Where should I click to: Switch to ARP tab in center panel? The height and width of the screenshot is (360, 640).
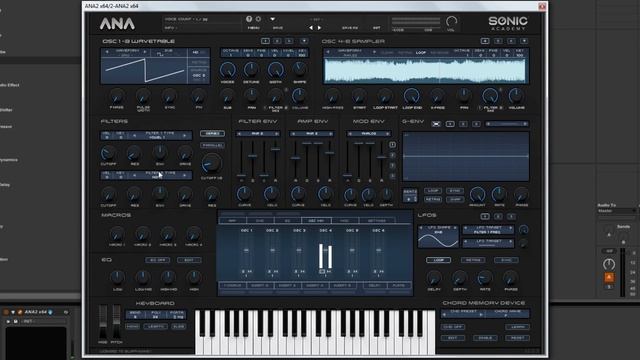click(232, 220)
